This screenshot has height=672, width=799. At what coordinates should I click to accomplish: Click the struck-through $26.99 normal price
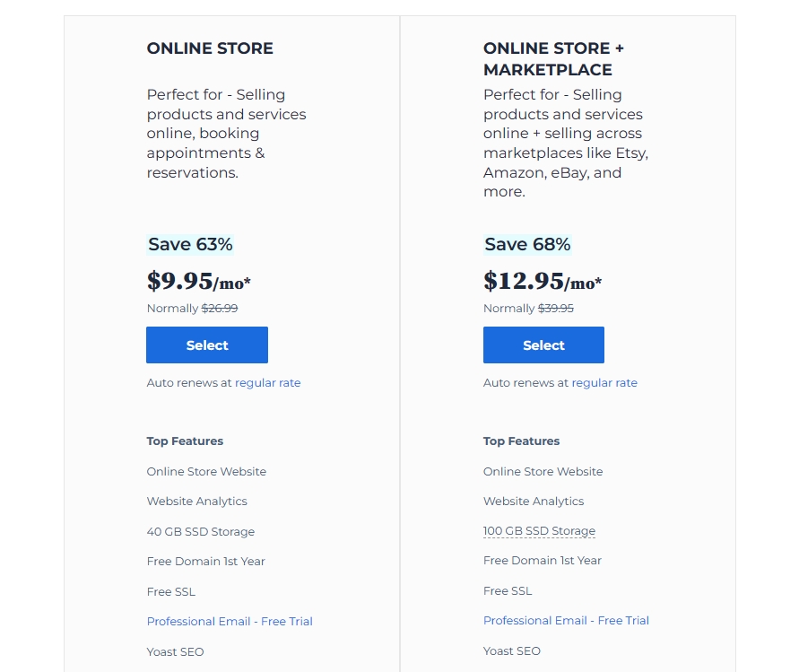point(220,309)
